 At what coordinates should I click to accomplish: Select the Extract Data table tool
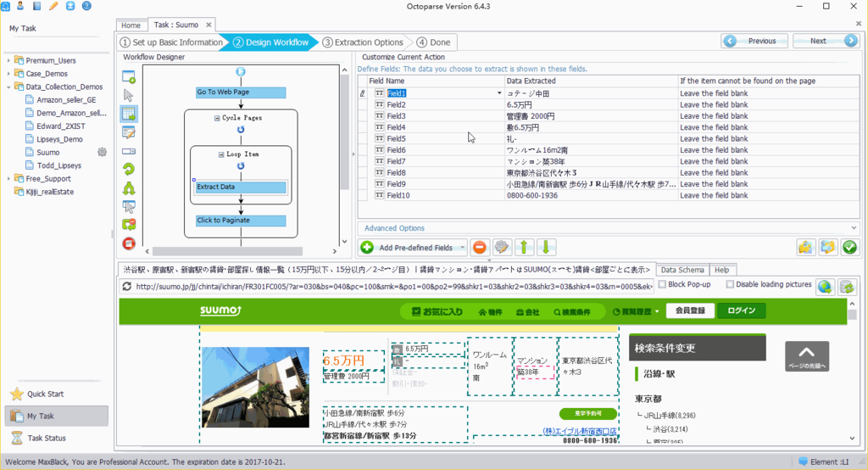tap(129, 115)
